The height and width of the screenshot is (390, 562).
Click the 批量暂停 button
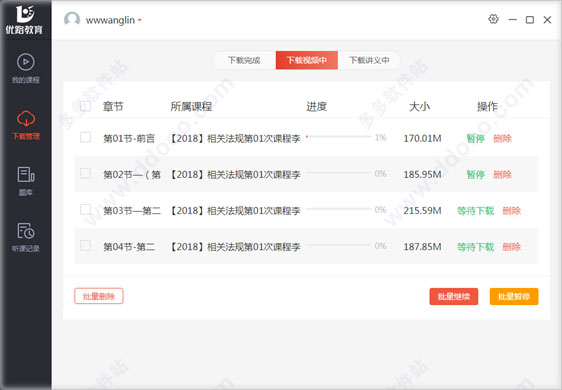[514, 296]
